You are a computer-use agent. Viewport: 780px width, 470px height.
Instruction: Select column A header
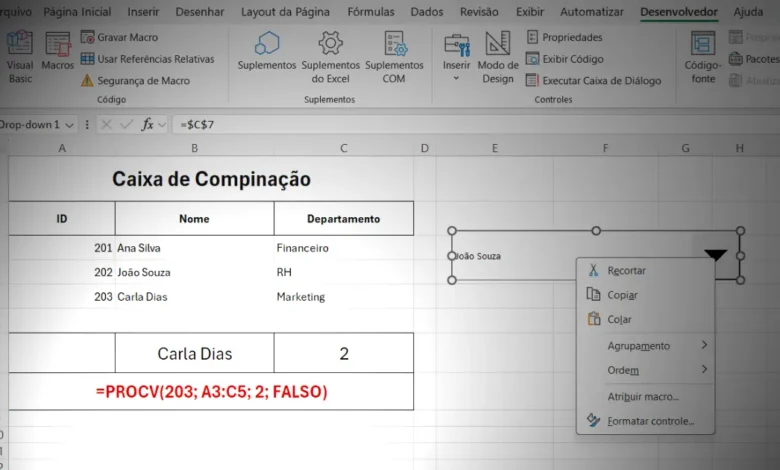tap(62, 148)
